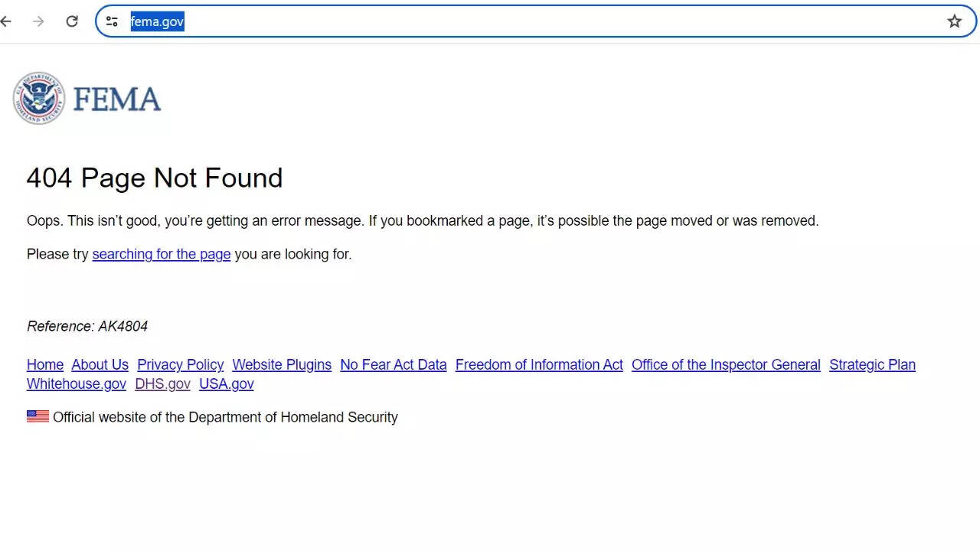This screenshot has height=551, width=980.
Task: Visit the Office of the Inspector General
Action: (x=725, y=365)
